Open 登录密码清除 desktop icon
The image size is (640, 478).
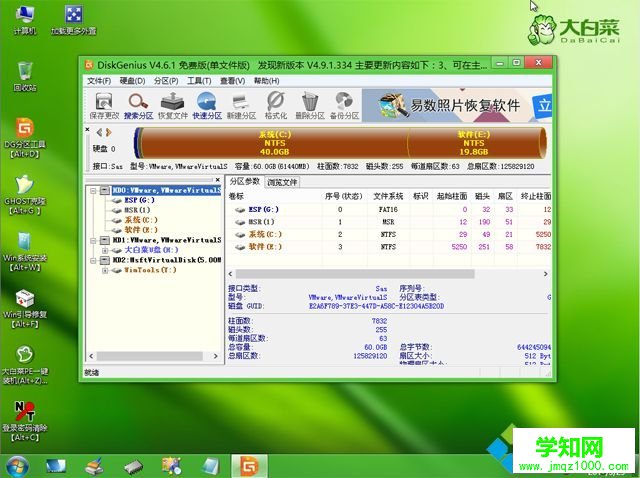(24, 421)
